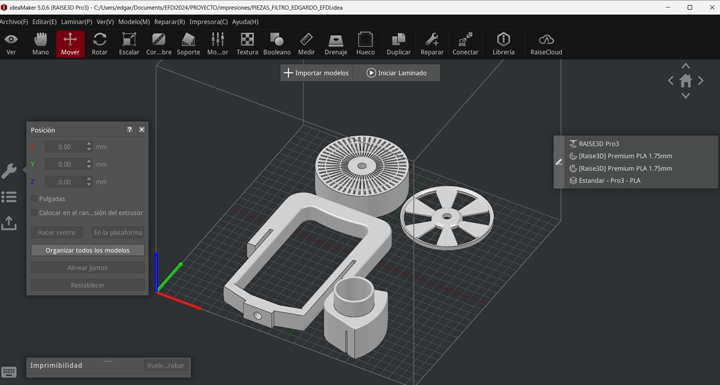The height and width of the screenshot is (385, 720).
Task: Open the Archivo(F) menu
Action: coord(14,22)
